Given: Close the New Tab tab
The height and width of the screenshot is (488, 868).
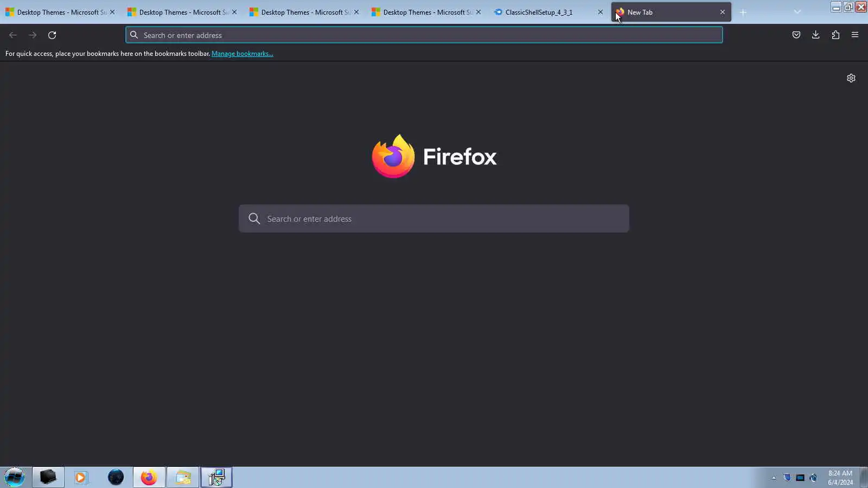Looking at the screenshot, I should tap(723, 12).
